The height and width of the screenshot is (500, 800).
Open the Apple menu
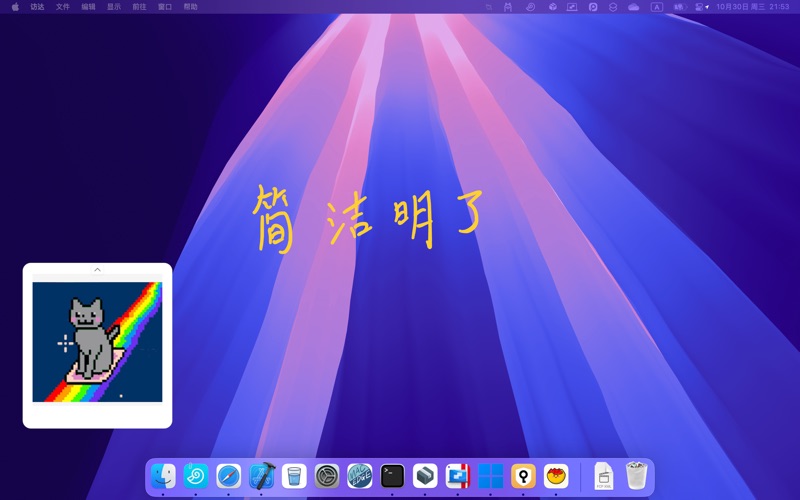point(15,7)
